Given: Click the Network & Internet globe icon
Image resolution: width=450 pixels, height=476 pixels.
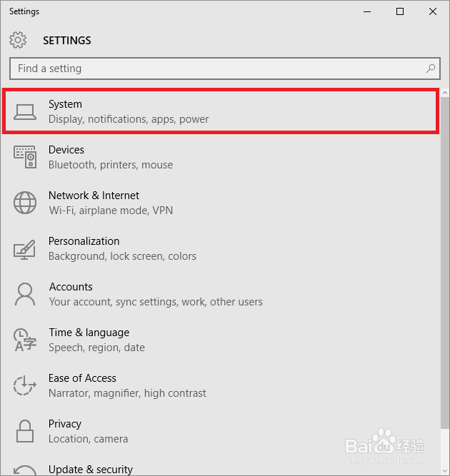Looking at the screenshot, I should 25,203.
